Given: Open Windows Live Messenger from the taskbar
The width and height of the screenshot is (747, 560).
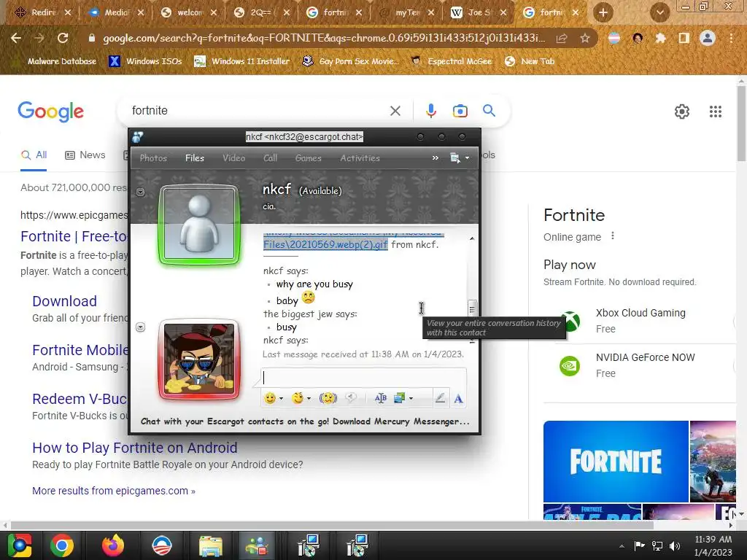Looking at the screenshot, I should coord(257,545).
